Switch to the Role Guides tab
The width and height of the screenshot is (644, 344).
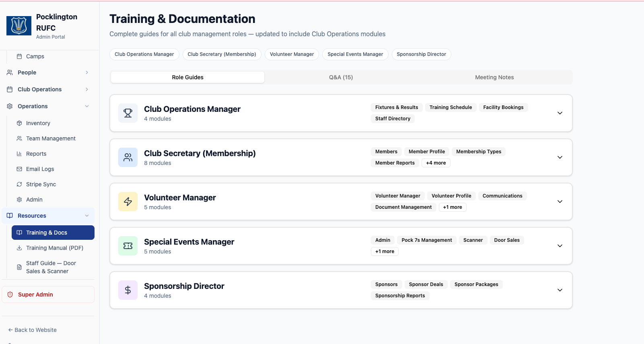point(187,77)
